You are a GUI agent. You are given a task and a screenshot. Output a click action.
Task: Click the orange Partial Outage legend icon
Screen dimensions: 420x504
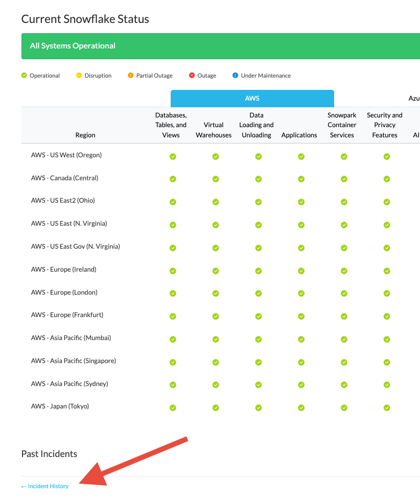[131, 75]
